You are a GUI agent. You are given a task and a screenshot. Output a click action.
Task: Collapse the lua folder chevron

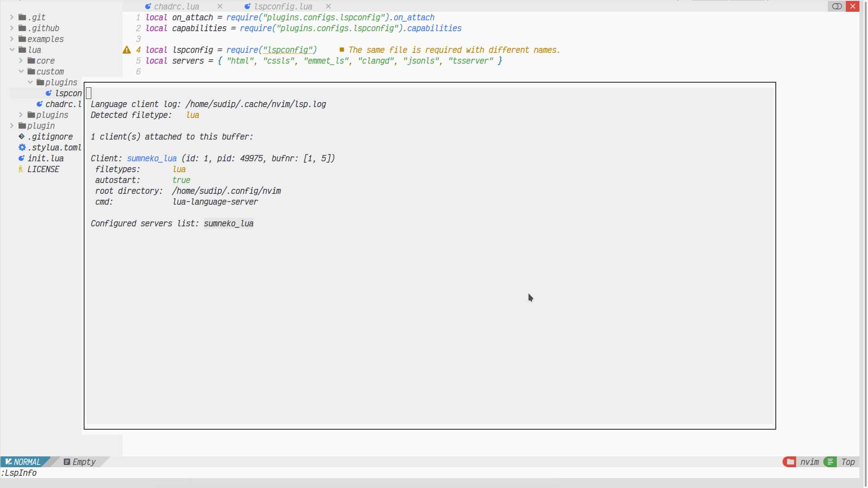point(12,50)
